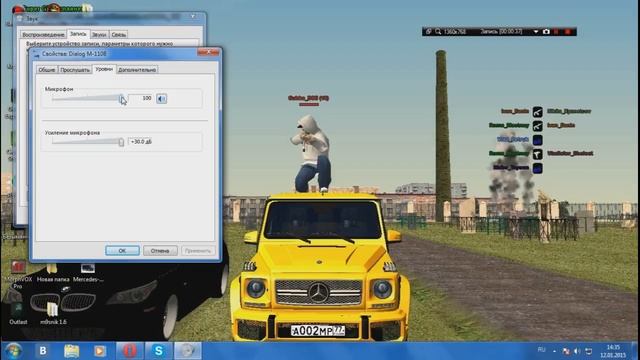Click the Применить button
The height and width of the screenshot is (360, 640).
pyautogui.click(x=198, y=251)
